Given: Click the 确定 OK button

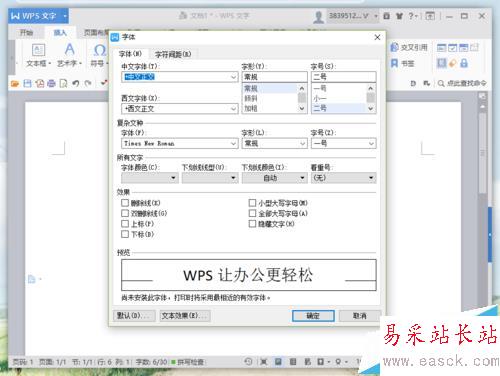Looking at the screenshot, I should tap(313, 316).
